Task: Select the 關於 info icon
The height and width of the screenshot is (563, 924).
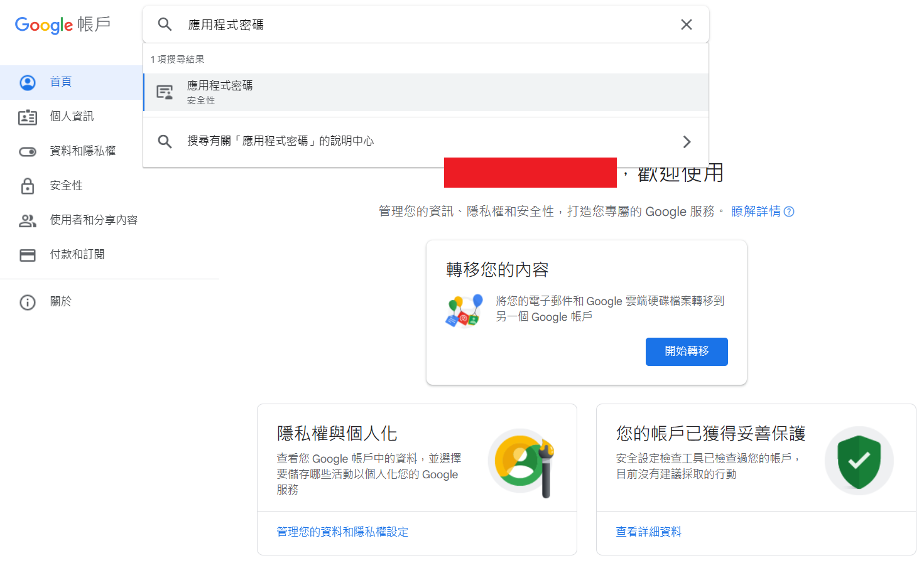Action: (x=27, y=302)
